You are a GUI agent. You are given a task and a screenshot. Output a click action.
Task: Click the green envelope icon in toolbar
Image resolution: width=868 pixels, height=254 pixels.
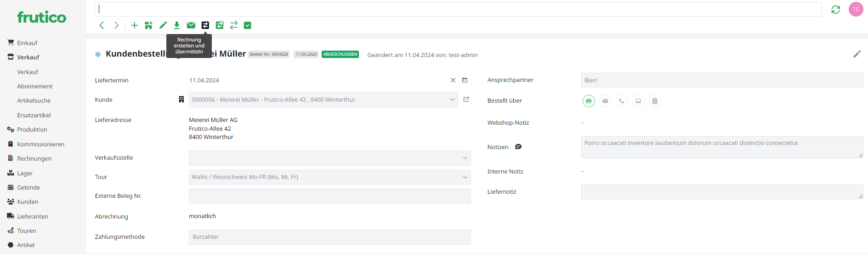pyautogui.click(x=191, y=25)
